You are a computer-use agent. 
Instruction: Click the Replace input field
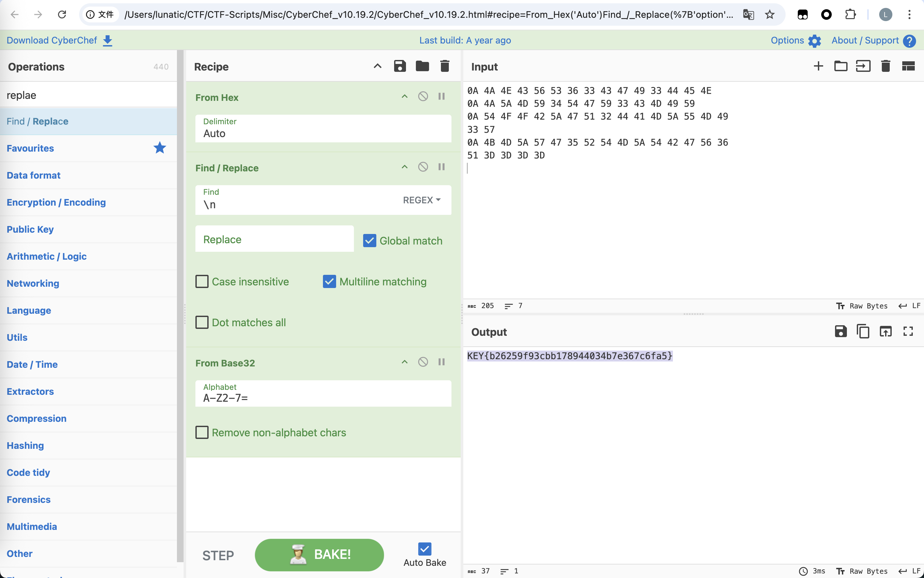(274, 239)
